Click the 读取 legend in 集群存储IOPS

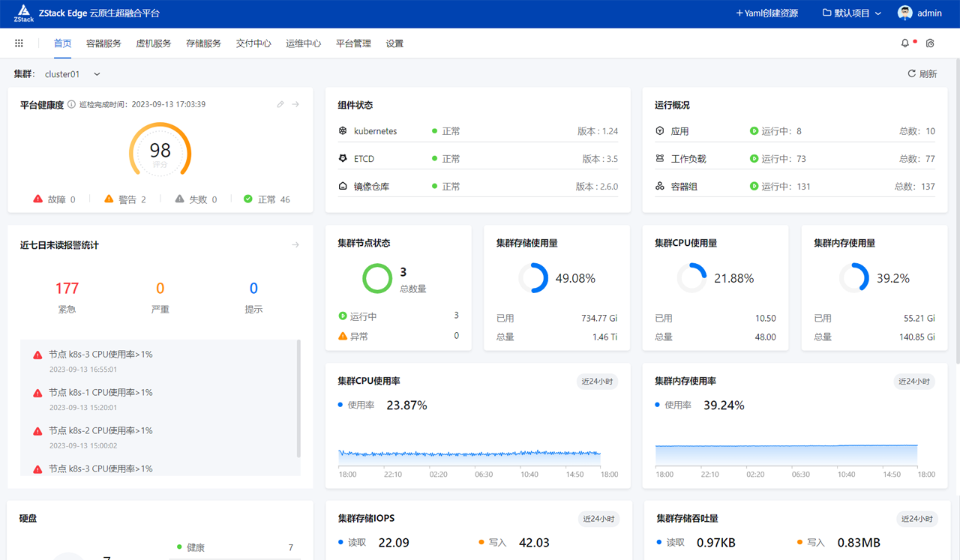[x=352, y=543]
